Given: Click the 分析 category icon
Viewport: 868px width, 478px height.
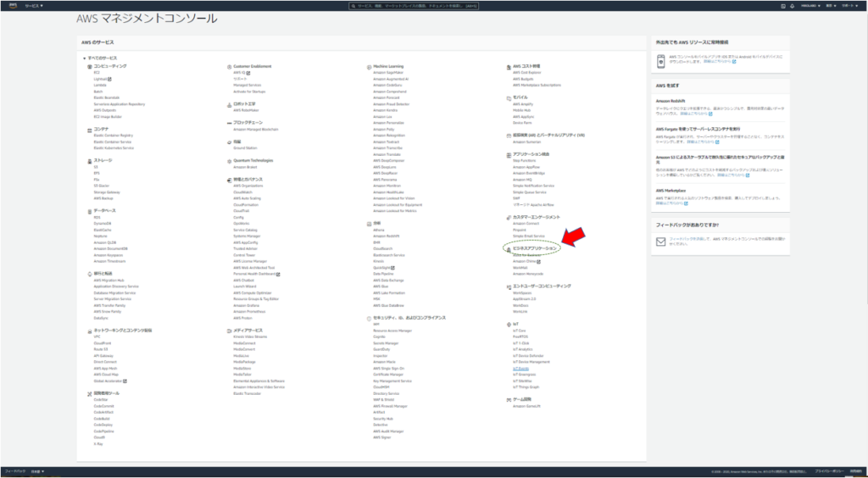Looking at the screenshot, I should [369, 224].
